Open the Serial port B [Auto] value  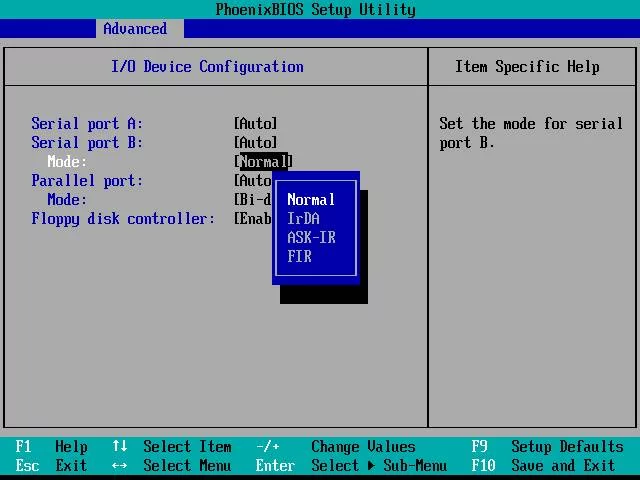tap(256, 142)
